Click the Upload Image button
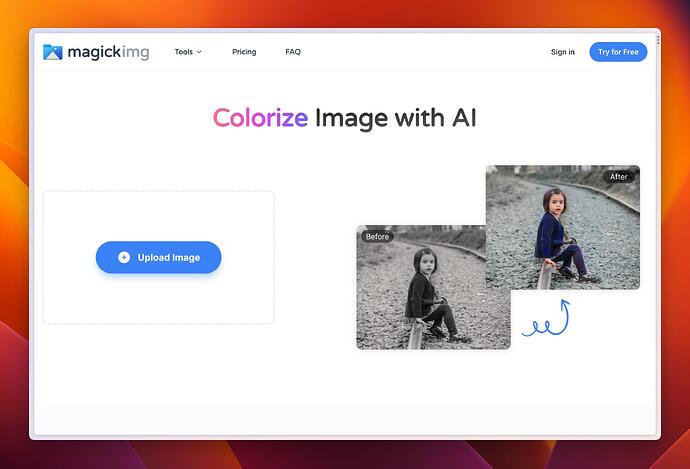690x469 pixels. click(158, 257)
